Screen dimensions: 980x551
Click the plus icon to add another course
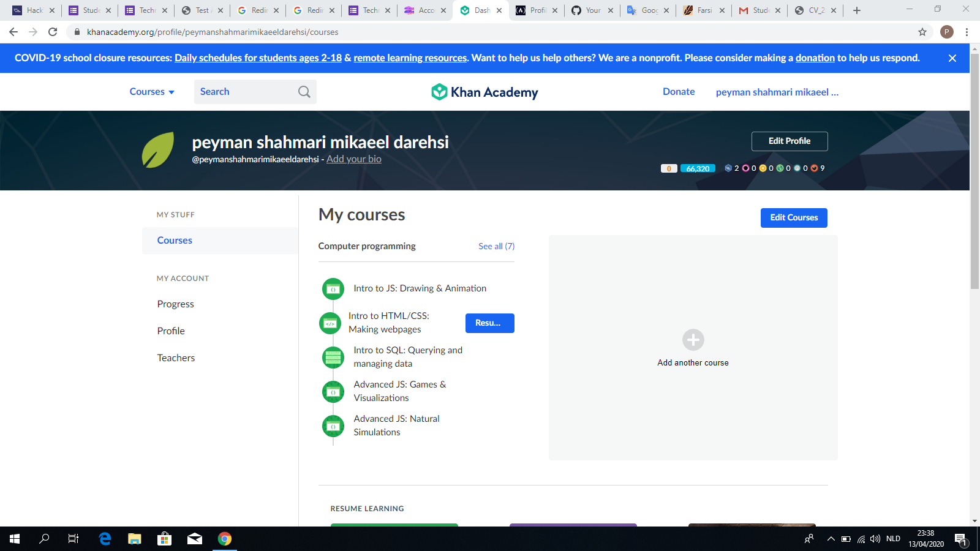[693, 340]
